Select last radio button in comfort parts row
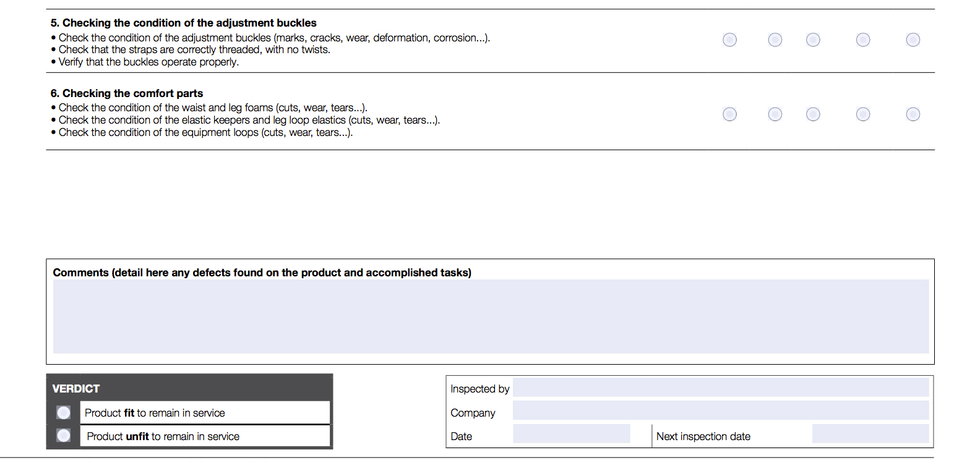980x463 pixels. click(x=913, y=114)
